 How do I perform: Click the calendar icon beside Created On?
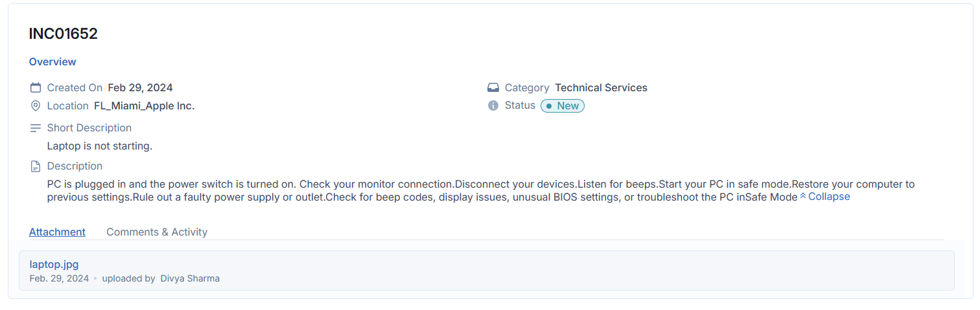click(36, 87)
